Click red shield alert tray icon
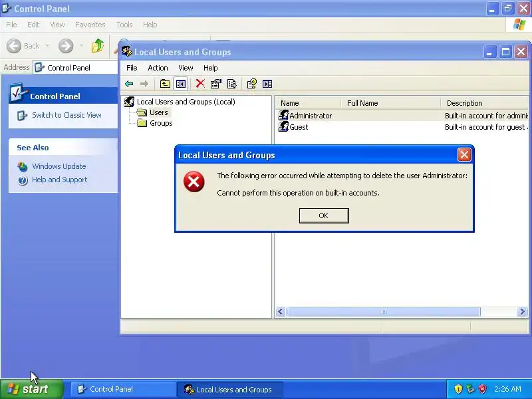The image size is (532, 399). [x=483, y=389]
